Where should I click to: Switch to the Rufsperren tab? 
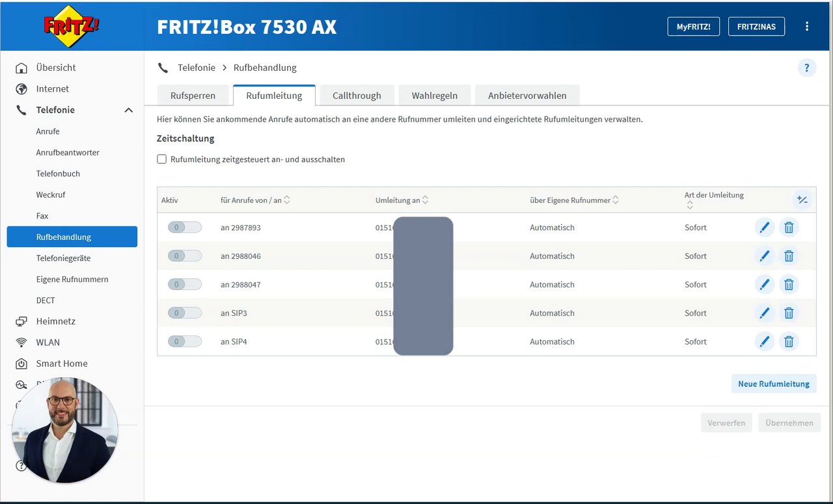[x=193, y=96]
